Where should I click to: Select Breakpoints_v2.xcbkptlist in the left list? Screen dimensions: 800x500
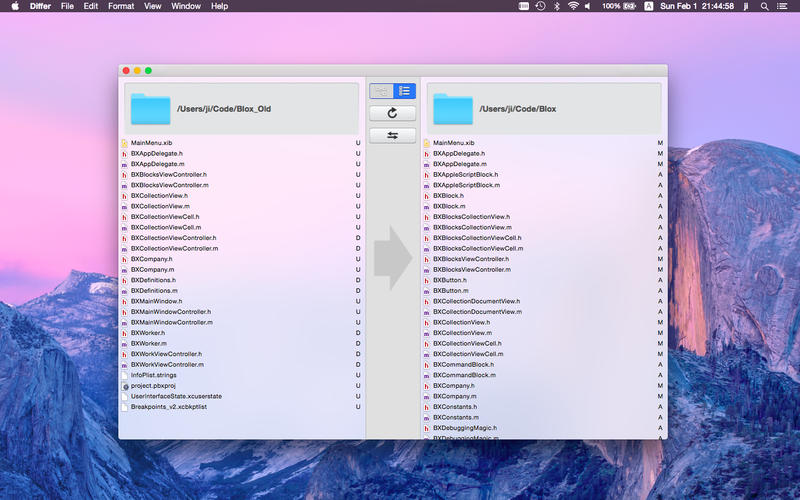tap(242, 407)
